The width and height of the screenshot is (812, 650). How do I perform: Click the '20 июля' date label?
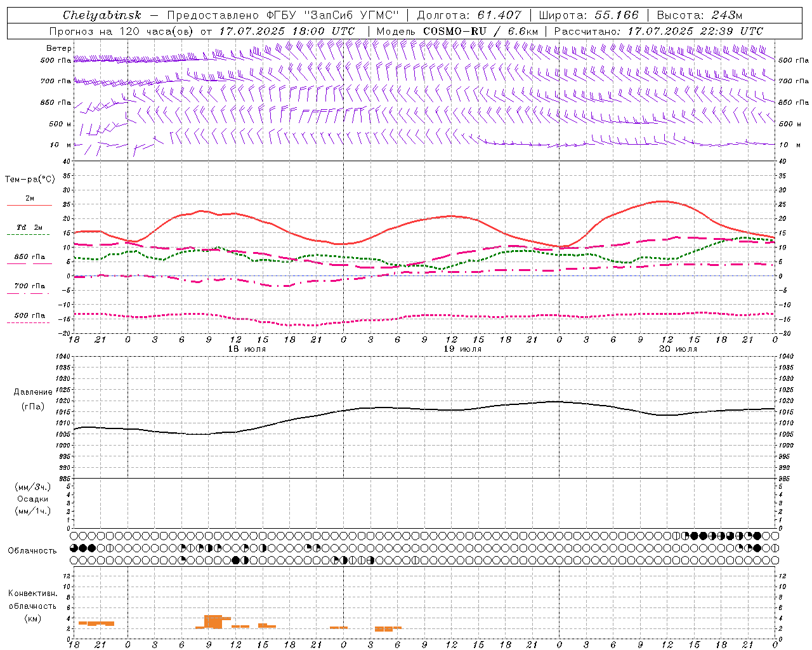click(678, 349)
